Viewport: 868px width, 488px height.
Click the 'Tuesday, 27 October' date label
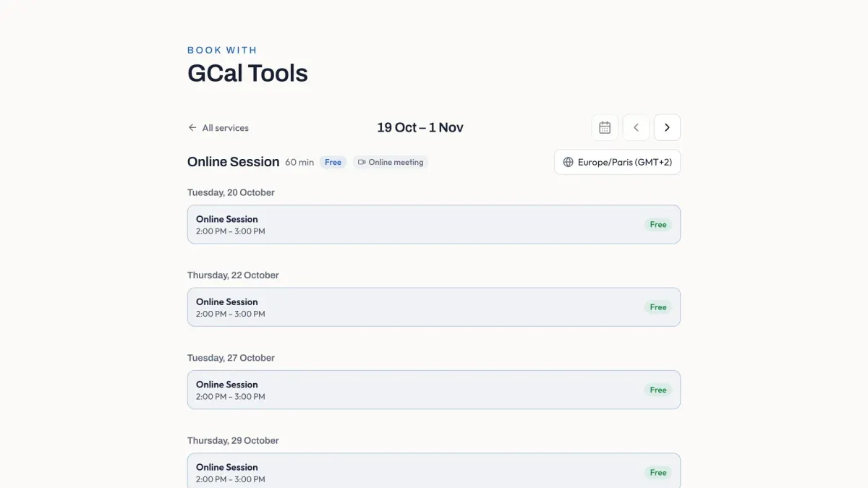(231, 358)
